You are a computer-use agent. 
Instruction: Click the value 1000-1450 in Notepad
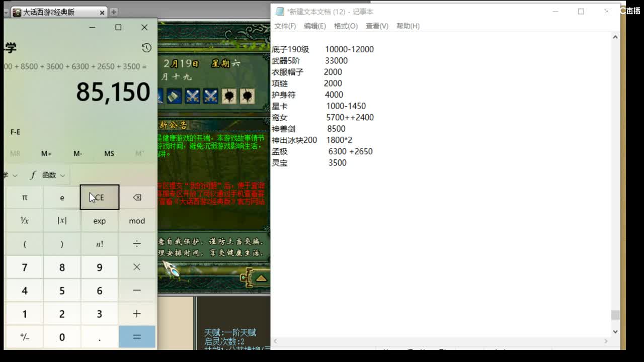tap(346, 106)
